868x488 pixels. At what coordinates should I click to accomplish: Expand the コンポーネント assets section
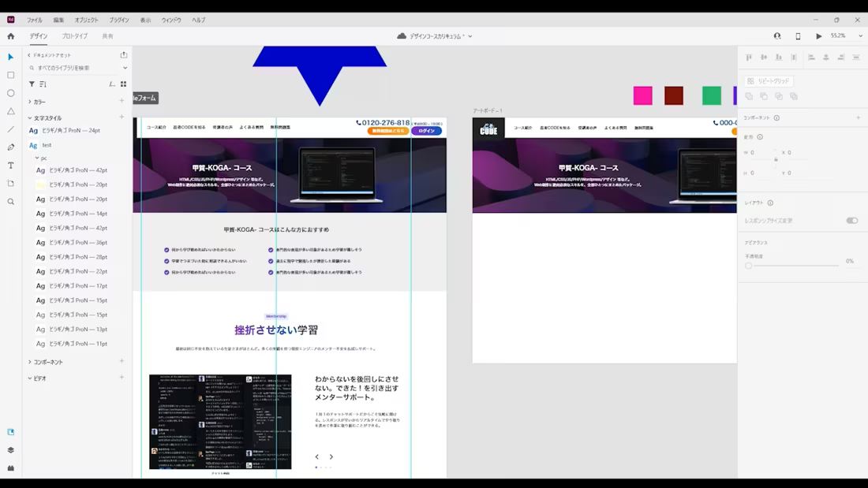pyautogui.click(x=30, y=362)
